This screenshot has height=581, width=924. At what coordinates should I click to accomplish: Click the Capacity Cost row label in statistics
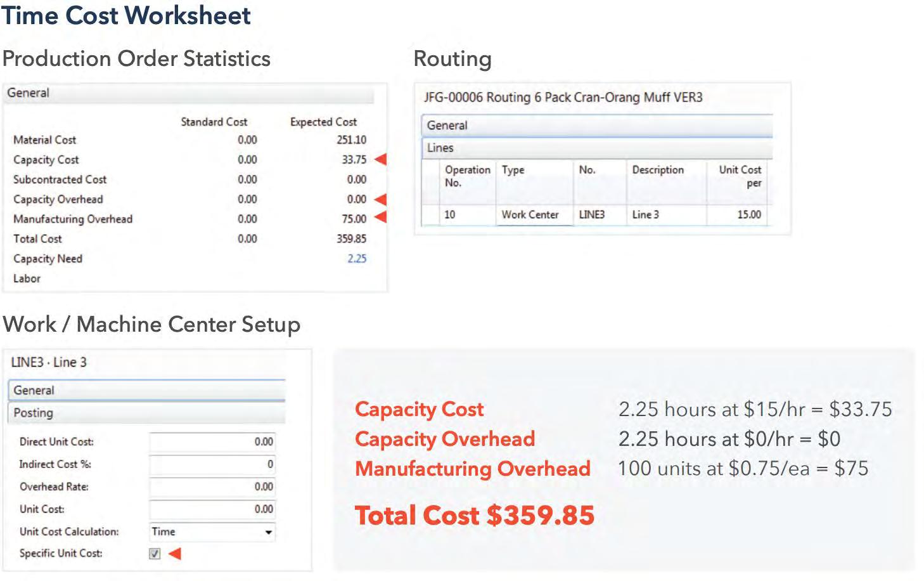(x=46, y=160)
